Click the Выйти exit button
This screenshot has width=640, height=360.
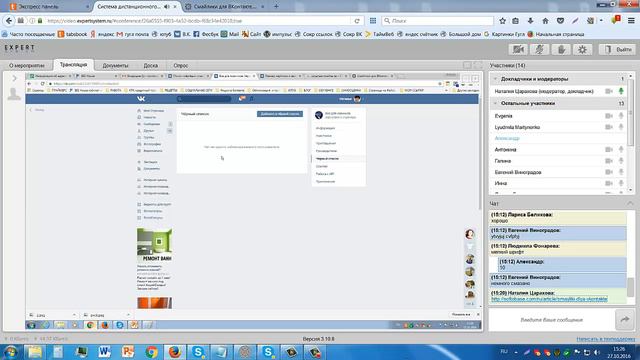618,49
